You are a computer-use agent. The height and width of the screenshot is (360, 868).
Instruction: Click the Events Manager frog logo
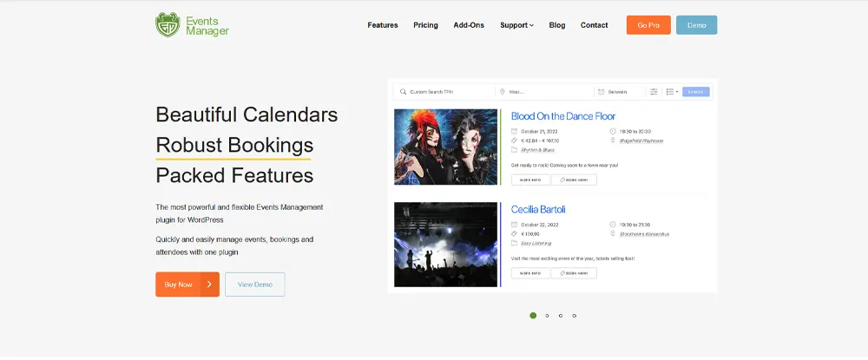(x=168, y=25)
